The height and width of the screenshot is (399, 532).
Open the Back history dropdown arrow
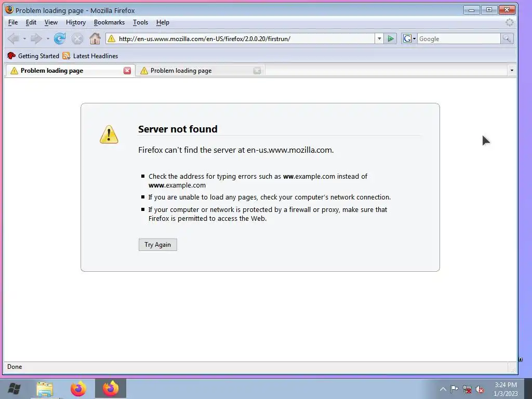24,38
